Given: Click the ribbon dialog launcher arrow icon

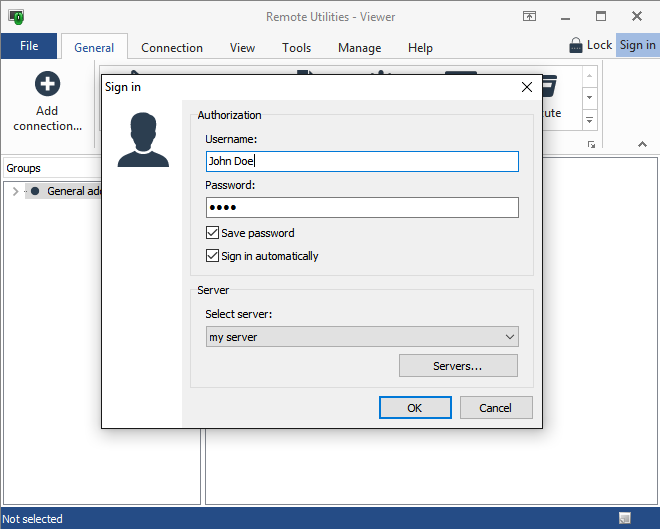Looking at the screenshot, I should coord(591,145).
